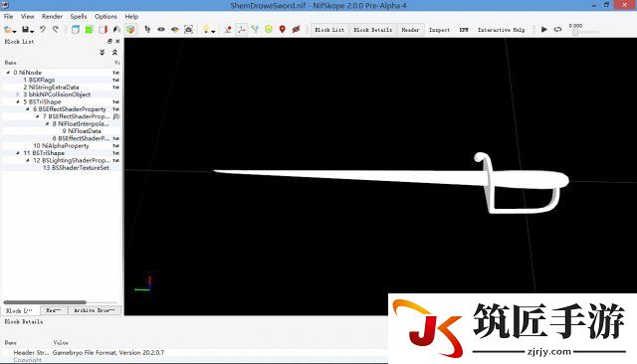Viewport: 637px width, 364px height.
Task: Open the Save file icon
Action: (x=26, y=29)
